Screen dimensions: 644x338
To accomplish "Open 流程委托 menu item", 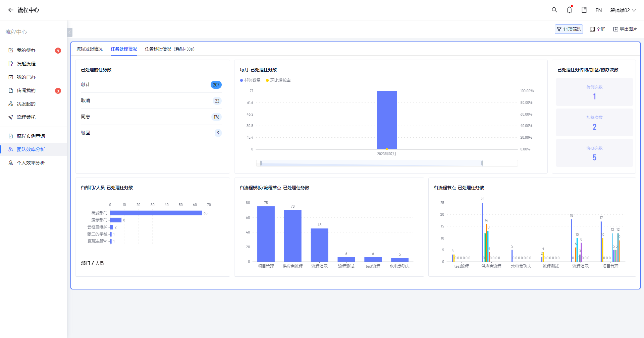I will click(x=34, y=117).
